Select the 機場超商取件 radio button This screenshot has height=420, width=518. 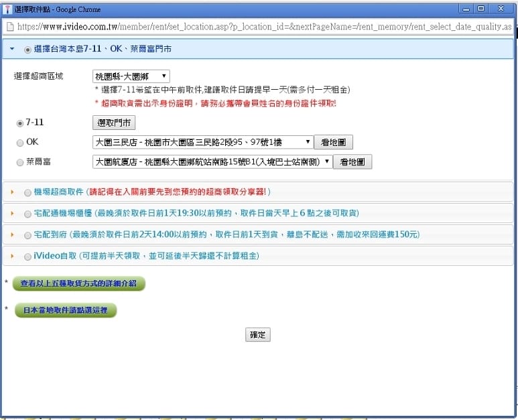click(27, 192)
